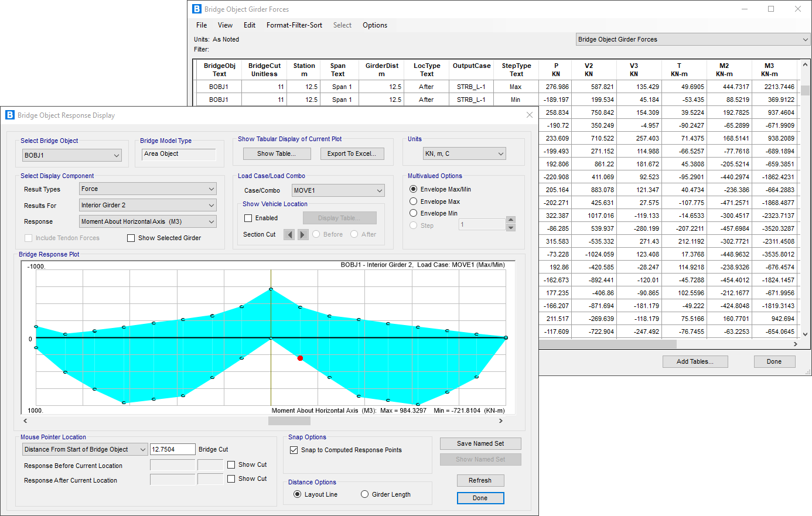
Task: Open the Format-Filter-Sort menu
Action: click(x=294, y=25)
